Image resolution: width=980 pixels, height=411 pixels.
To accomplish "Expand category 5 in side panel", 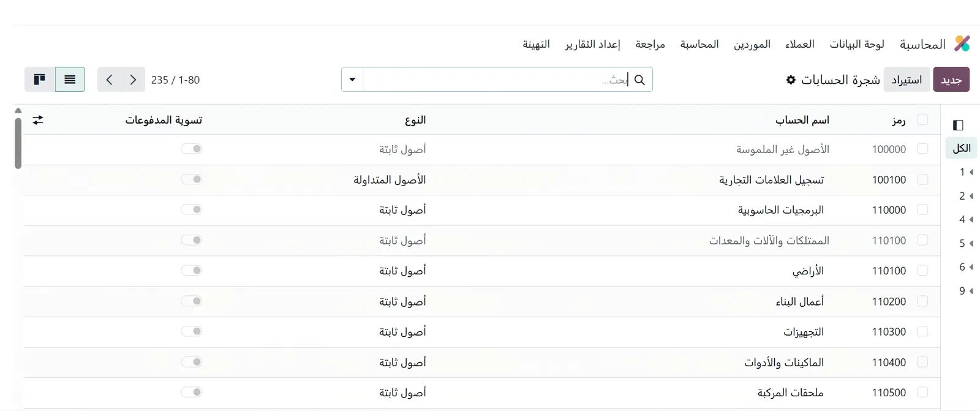I will [971, 243].
